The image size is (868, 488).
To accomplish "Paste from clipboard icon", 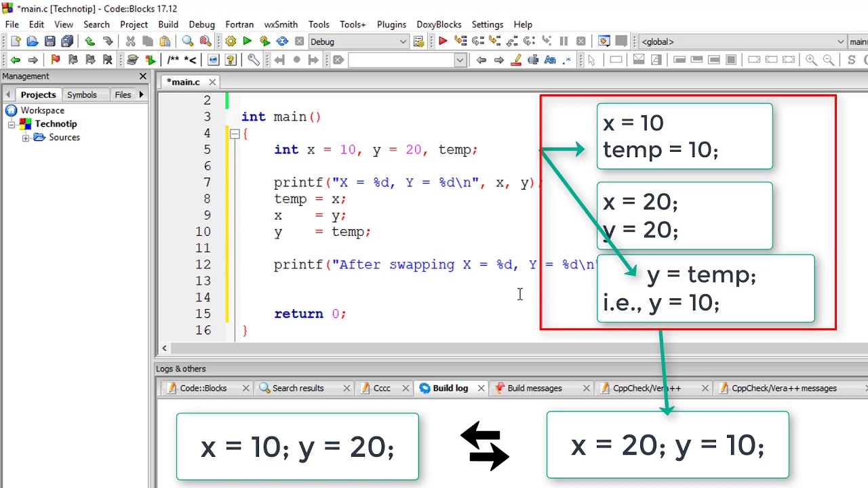I will tap(165, 41).
